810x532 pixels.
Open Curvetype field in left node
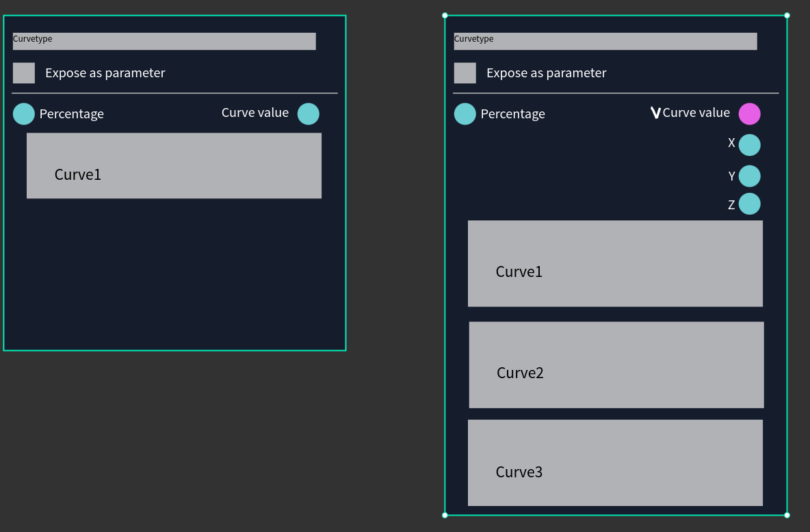tap(164, 41)
